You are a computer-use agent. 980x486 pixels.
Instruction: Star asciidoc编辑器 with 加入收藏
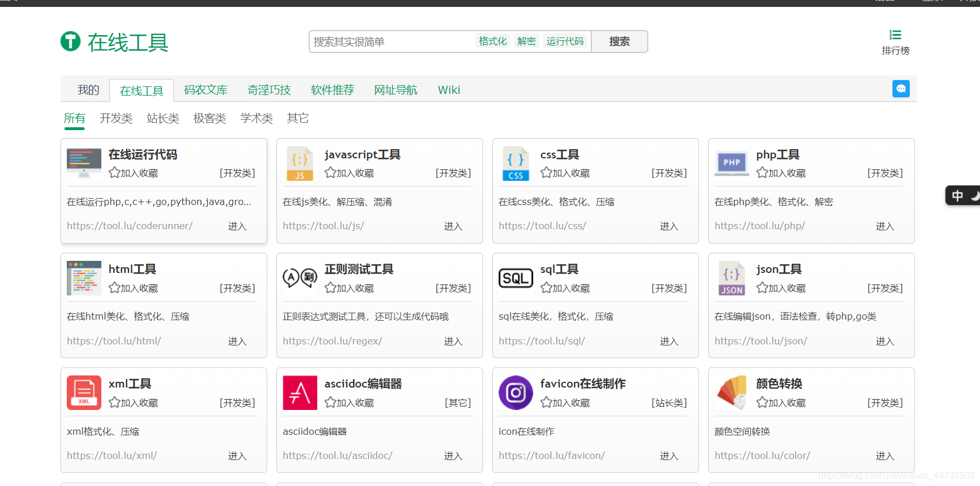(350, 403)
